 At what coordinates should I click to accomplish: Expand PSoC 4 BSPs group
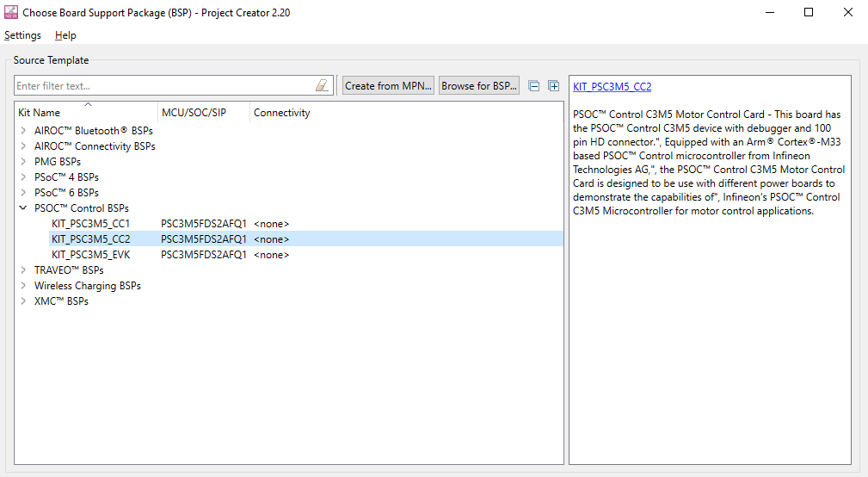pos(23,177)
